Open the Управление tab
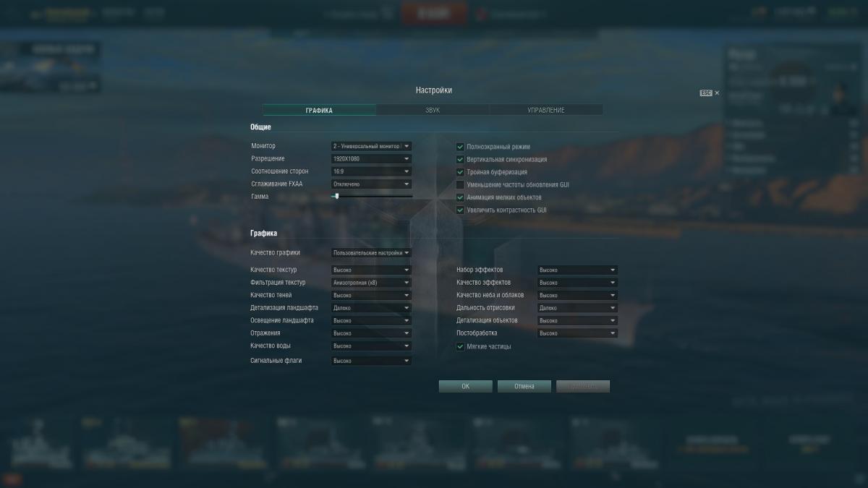Image resolution: width=868 pixels, height=488 pixels. click(x=546, y=110)
